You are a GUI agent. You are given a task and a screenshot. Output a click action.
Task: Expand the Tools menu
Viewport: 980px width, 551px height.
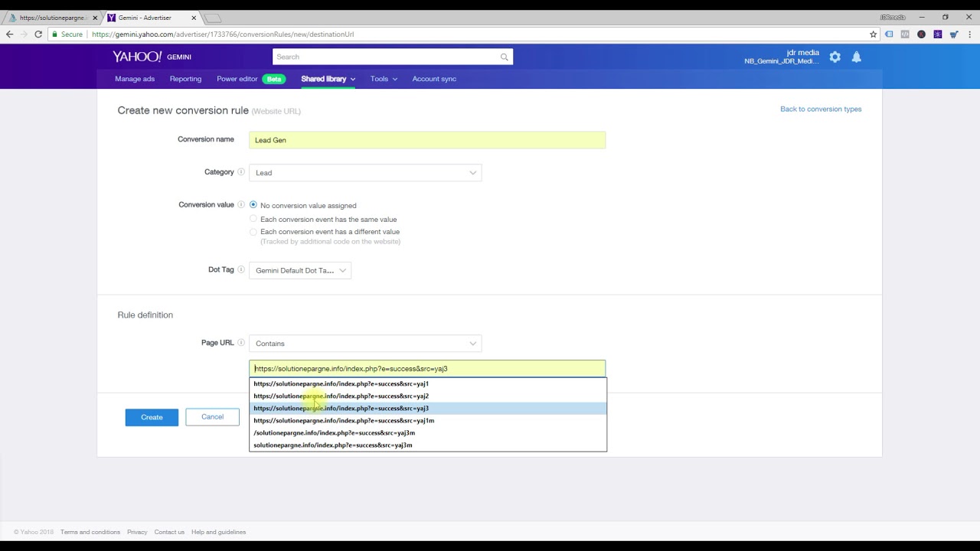click(x=384, y=79)
